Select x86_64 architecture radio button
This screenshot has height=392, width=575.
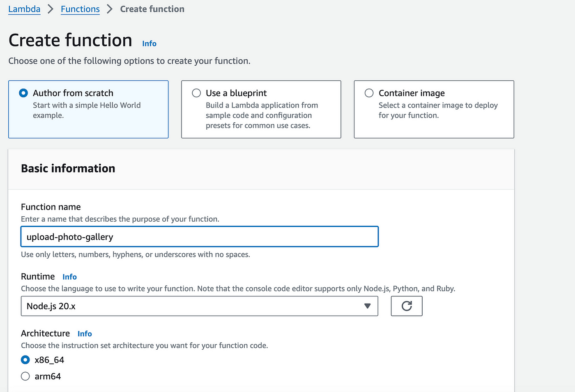25,360
